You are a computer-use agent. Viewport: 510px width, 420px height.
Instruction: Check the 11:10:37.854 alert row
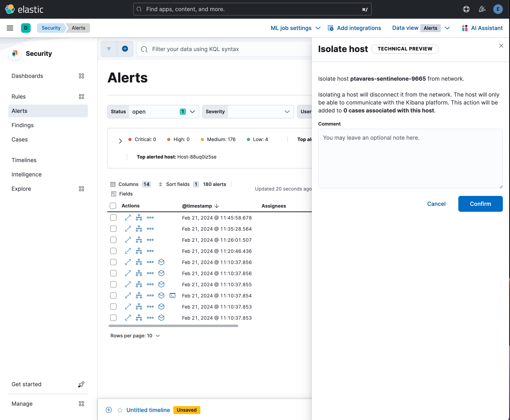[113, 295]
